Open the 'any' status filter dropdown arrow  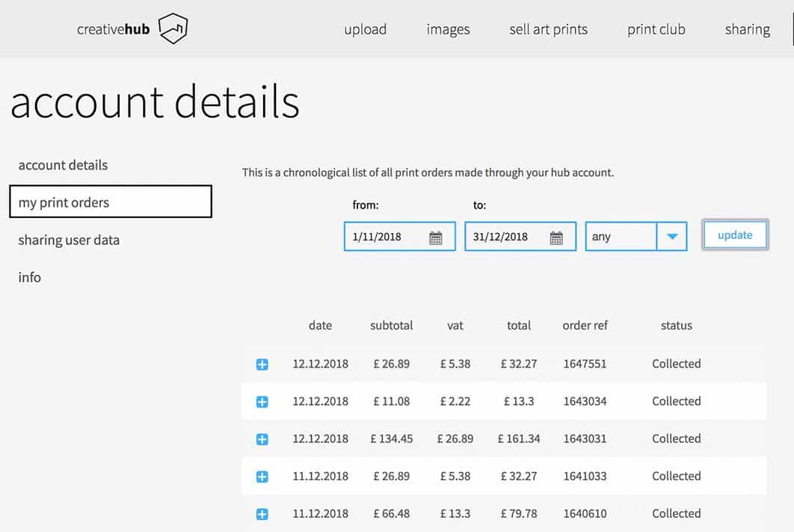tap(671, 237)
